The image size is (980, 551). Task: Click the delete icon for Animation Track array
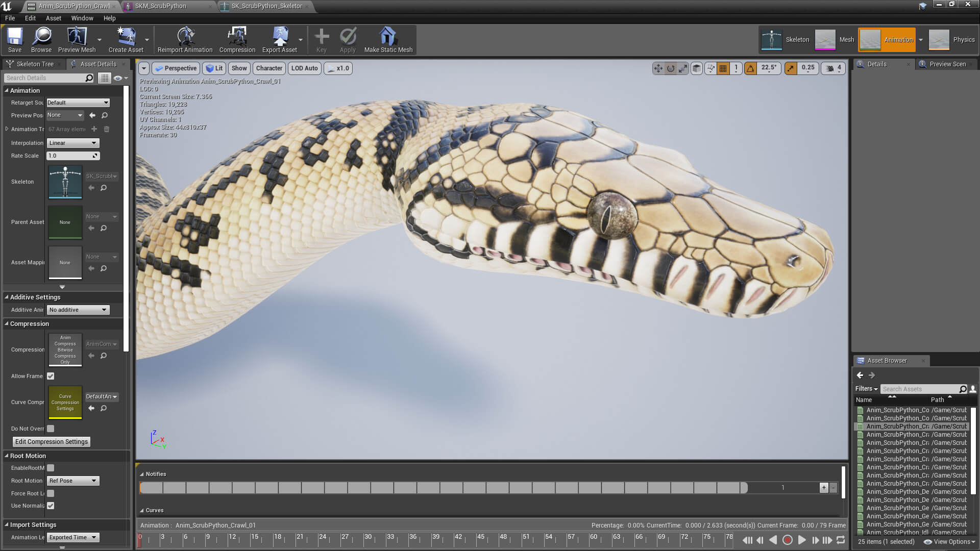pyautogui.click(x=107, y=129)
